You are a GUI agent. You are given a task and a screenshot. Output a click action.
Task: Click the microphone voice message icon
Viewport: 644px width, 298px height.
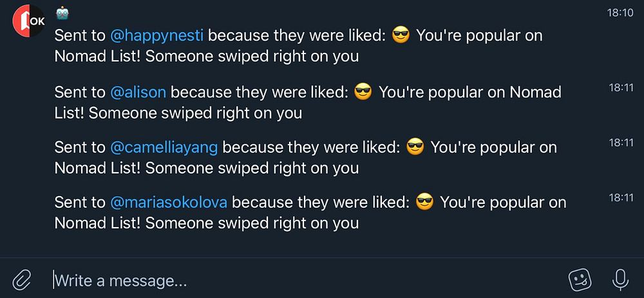[x=620, y=279]
